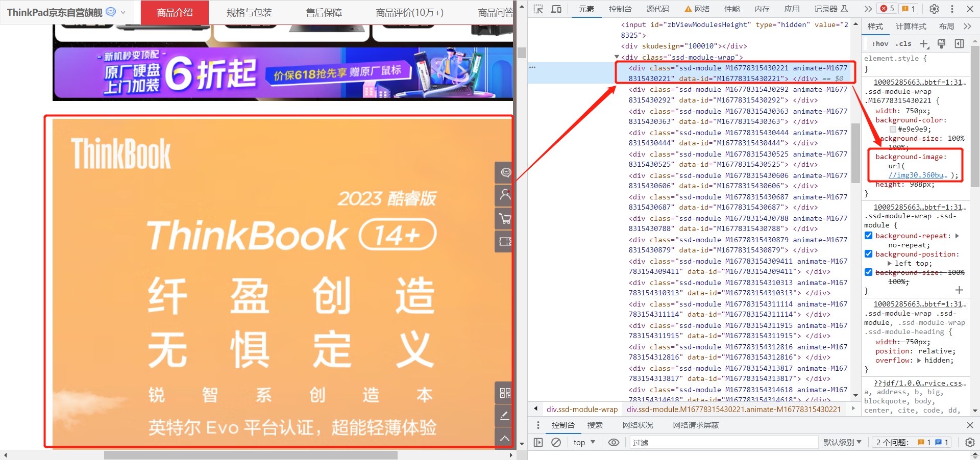Expand ThinkPad store name dropdown chevron
This screenshot has height=460, width=980.
click(123, 12)
